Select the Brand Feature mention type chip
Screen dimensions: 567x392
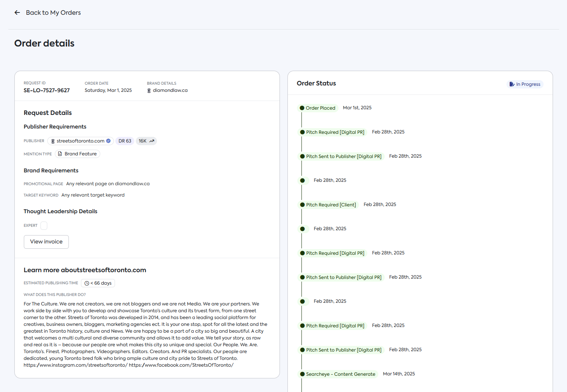tap(78, 154)
